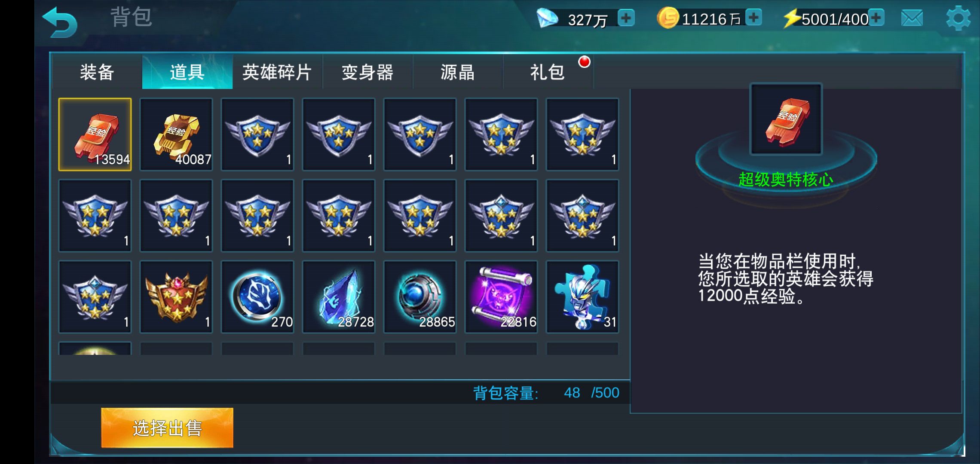Add gold coins with the plus button
The height and width of the screenshot is (464, 980).
coord(753,18)
